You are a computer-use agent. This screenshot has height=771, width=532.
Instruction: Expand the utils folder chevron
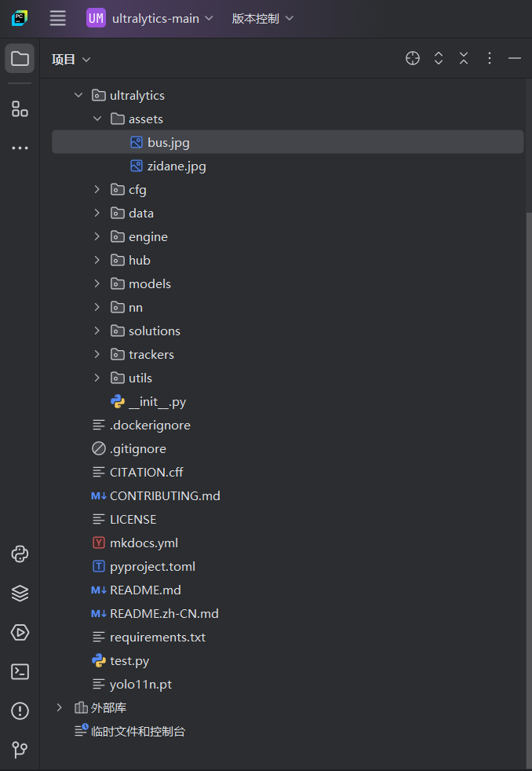97,378
